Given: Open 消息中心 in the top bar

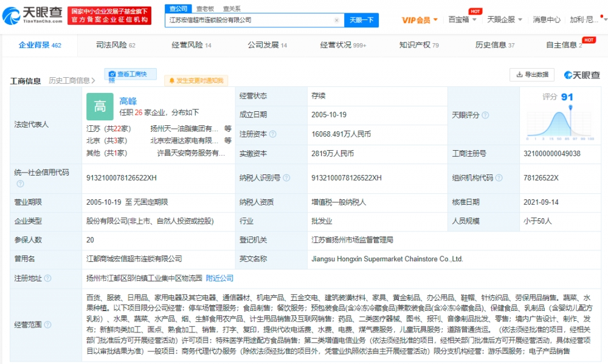Looking at the screenshot, I should click(547, 20).
